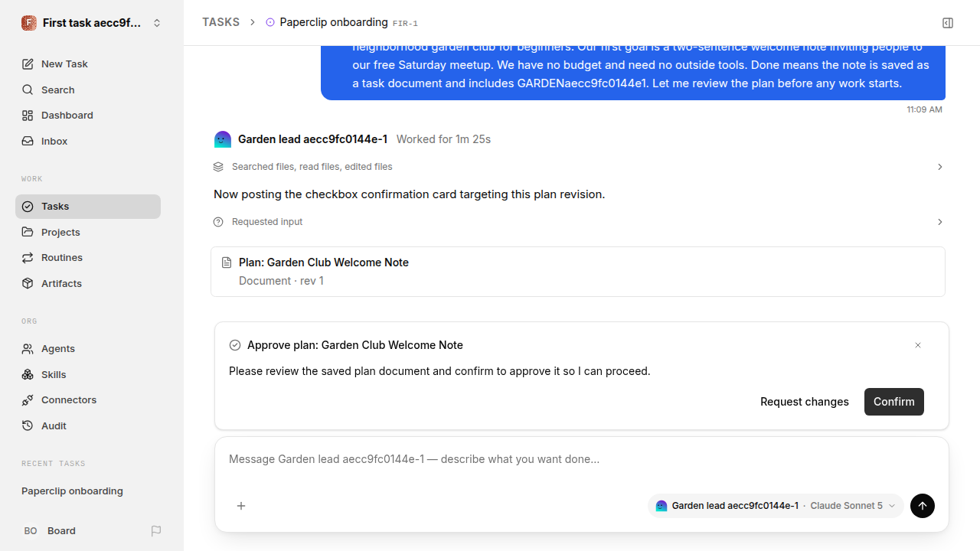
Task: Click the Projects folder icon
Action: (28, 232)
